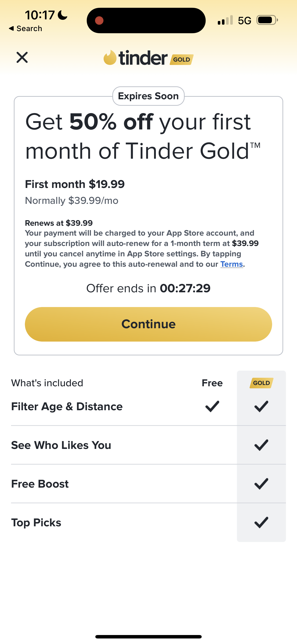Viewport: 297px width, 644px height.
Task: Tap Gold checkmark for Free Boost
Action: click(261, 484)
